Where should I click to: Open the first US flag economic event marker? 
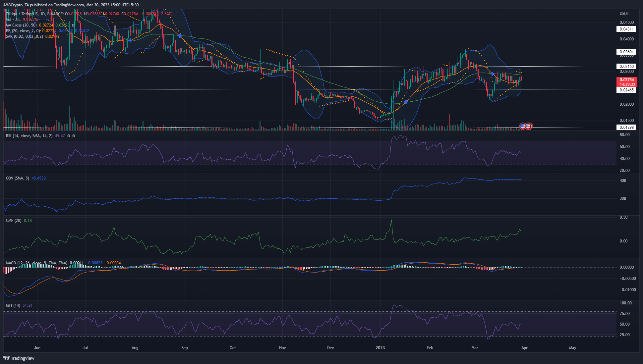523,126
